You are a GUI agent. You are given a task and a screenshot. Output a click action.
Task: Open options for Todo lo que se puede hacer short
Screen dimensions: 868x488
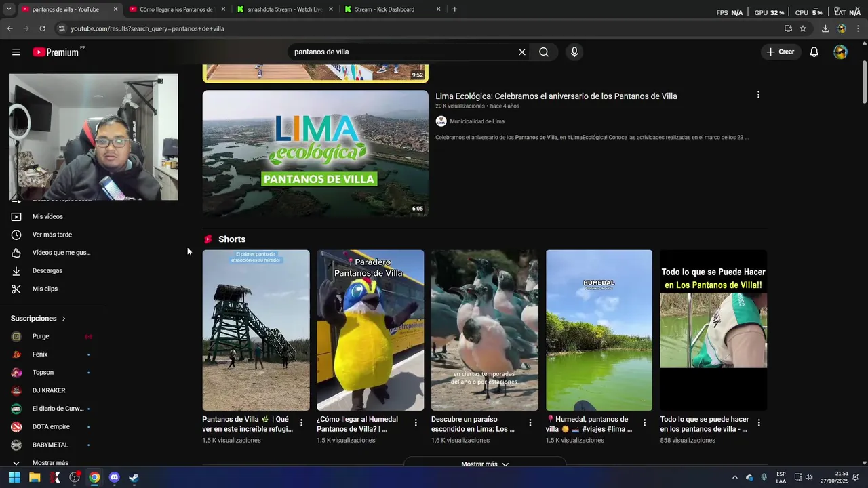(759, 422)
